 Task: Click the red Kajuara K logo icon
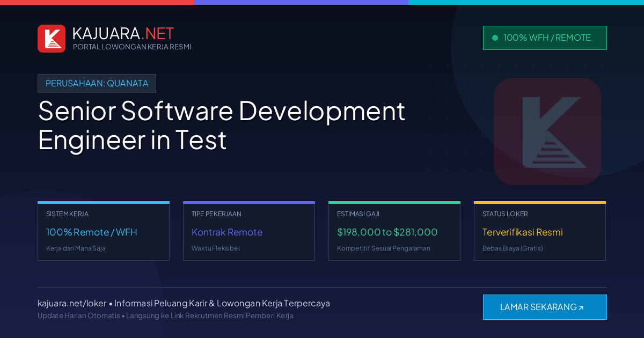tap(52, 39)
